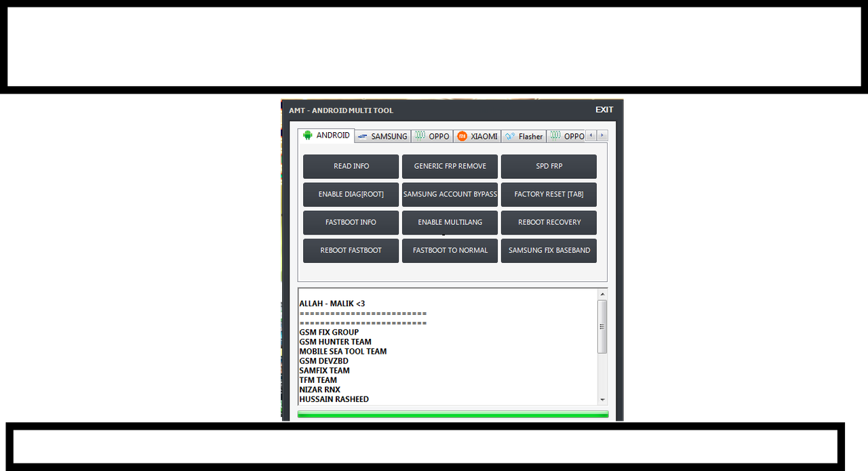Switch to the ANDROID tab
This screenshot has width=868, height=471.
[326, 136]
